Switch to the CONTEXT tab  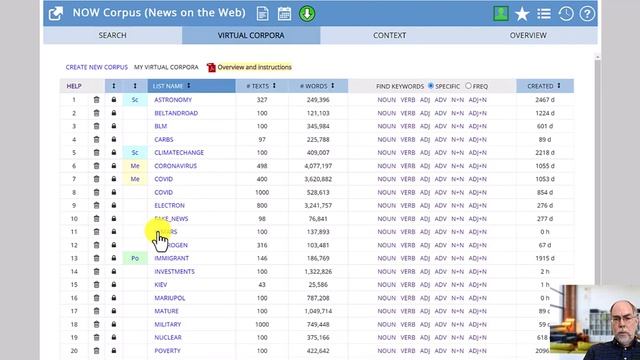389,36
